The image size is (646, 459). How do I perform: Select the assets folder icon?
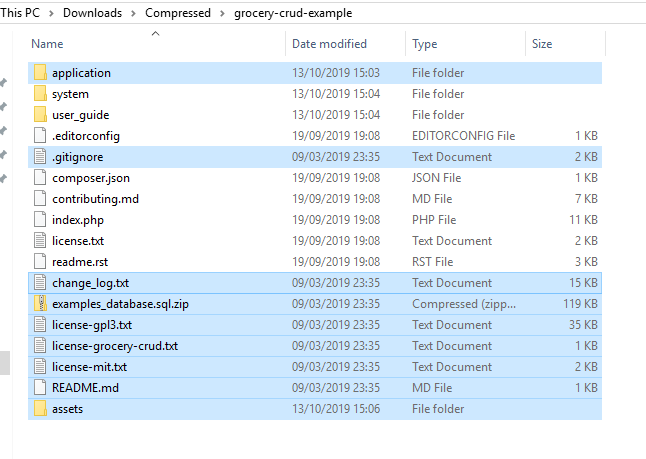40,409
